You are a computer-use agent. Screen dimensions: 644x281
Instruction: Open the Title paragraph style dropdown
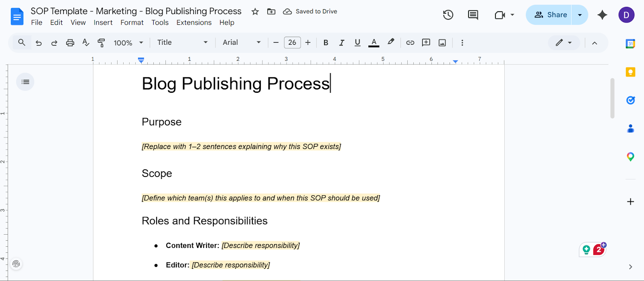(182, 42)
